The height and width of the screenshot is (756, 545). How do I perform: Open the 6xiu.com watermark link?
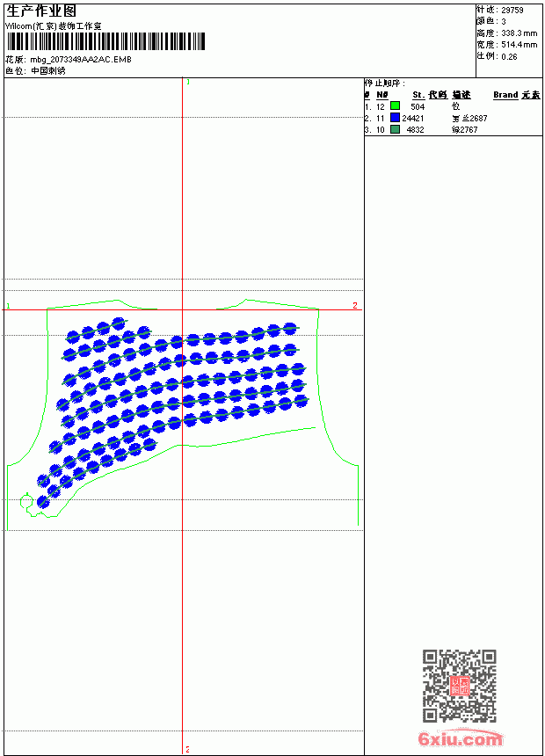(x=460, y=738)
